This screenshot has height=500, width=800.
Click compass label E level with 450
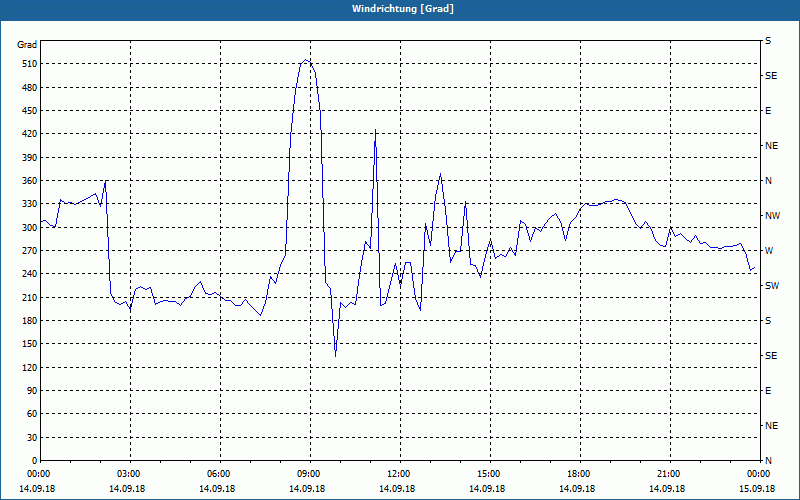pos(768,111)
